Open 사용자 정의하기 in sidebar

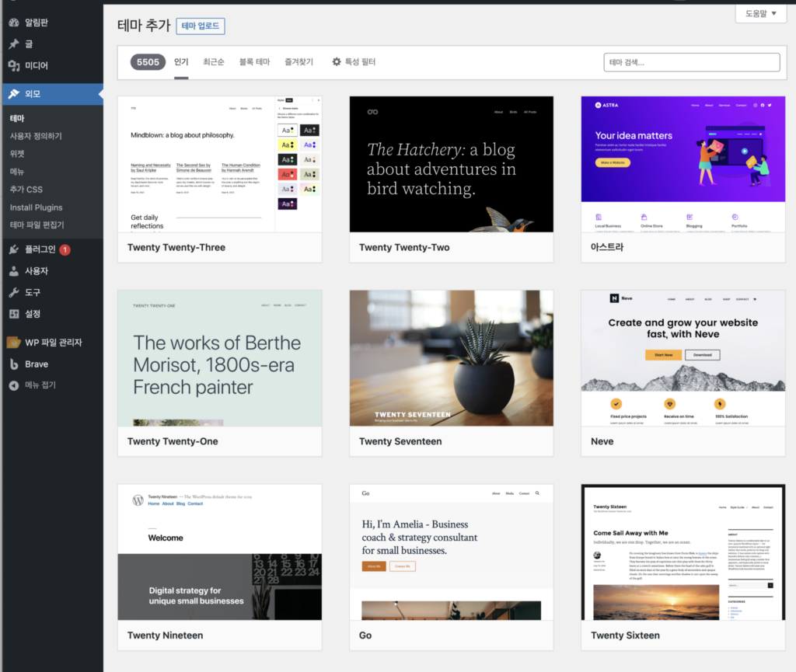(36, 136)
